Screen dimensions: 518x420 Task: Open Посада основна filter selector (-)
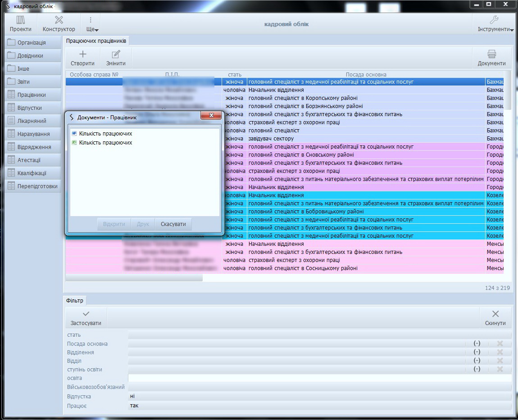coord(477,343)
